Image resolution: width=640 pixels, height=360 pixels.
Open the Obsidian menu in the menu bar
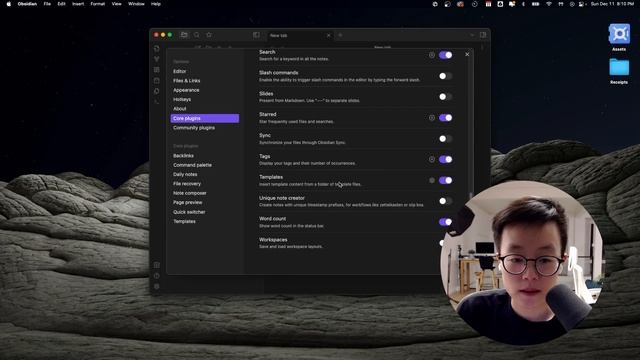[x=27, y=4]
